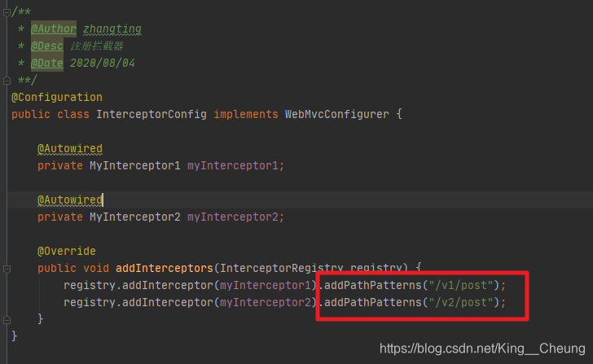
Task: Click addPathPatterns on the /v2/post line
Action: (x=372, y=302)
